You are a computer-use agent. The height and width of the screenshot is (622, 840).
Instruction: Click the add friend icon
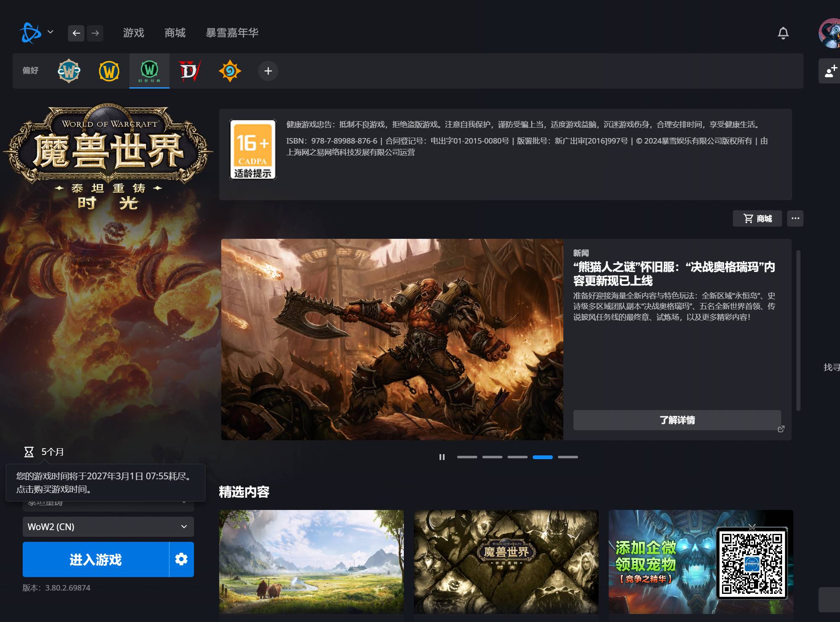(830, 71)
